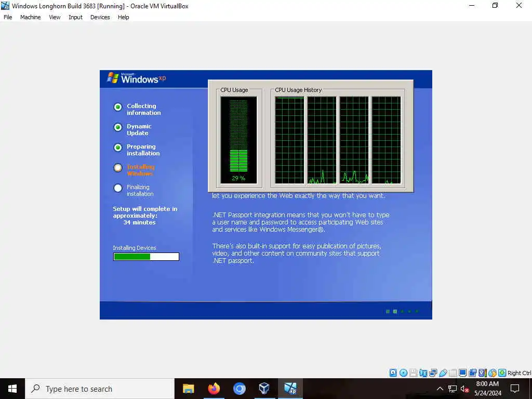Select the Collecting information step indicator
The height and width of the screenshot is (399, 532).
(x=118, y=107)
